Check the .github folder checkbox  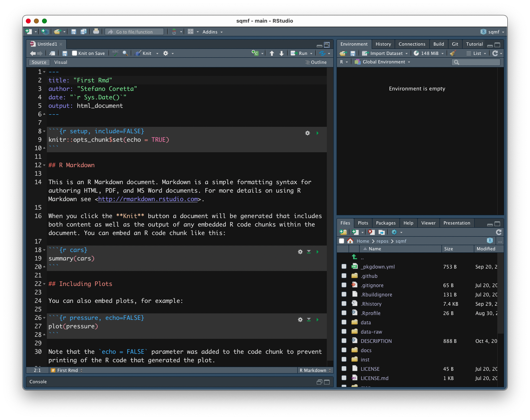pos(344,276)
